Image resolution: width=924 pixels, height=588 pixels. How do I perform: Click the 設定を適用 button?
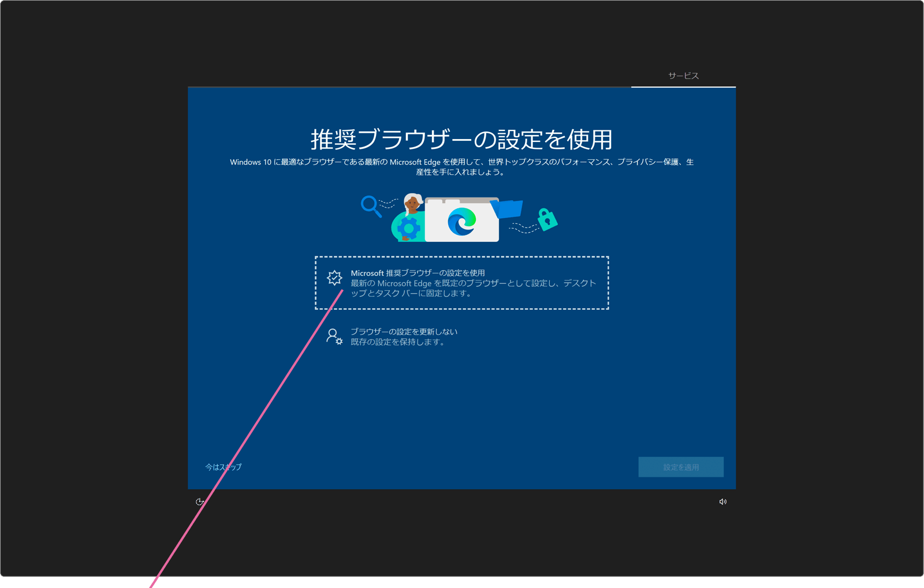point(681,467)
